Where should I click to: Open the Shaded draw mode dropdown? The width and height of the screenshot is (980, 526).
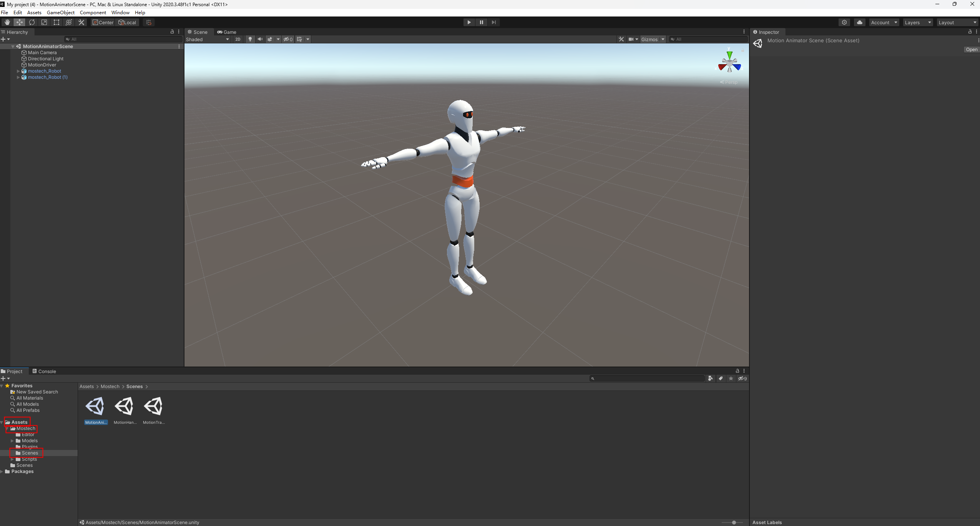click(x=208, y=39)
